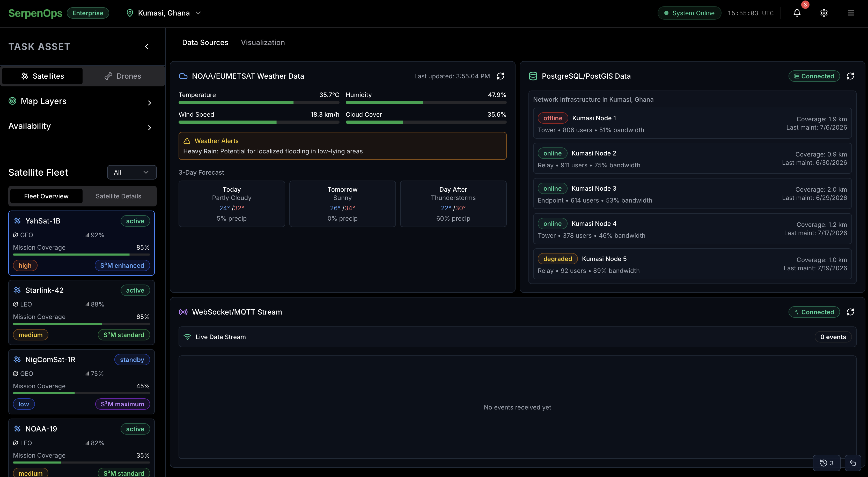Screen dimensions: 868x477
Task: Click the Weather Alerts warning triangle
Action: click(187, 141)
